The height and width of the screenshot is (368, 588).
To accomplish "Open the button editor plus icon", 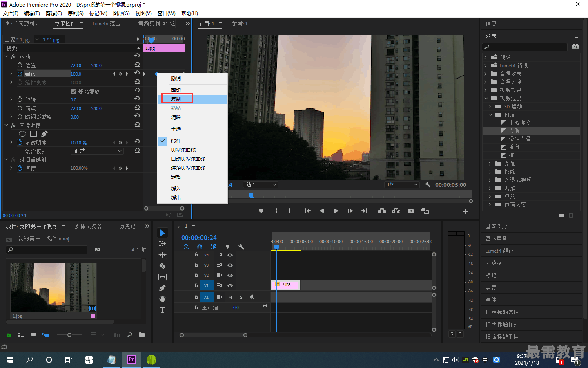I will pyautogui.click(x=465, y=211).
